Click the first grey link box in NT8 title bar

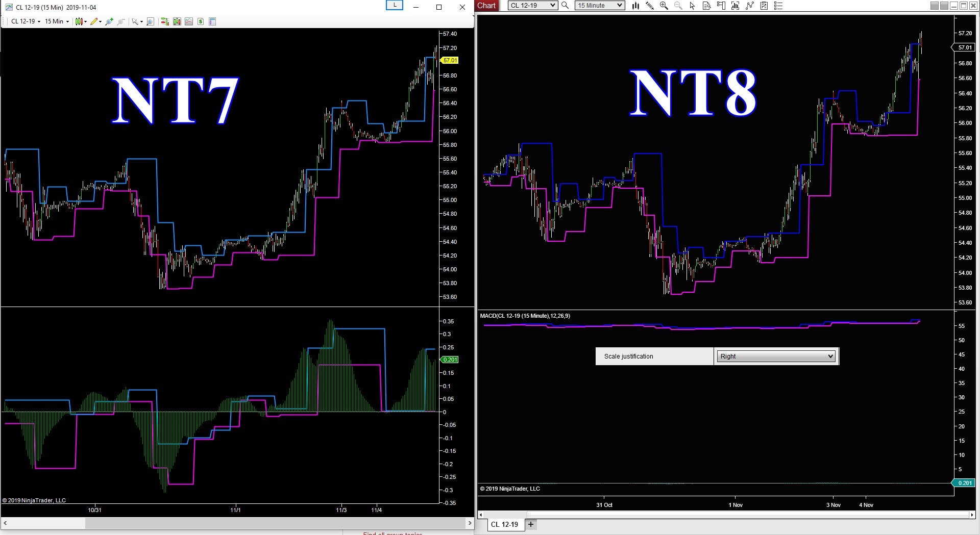(935, 6)
